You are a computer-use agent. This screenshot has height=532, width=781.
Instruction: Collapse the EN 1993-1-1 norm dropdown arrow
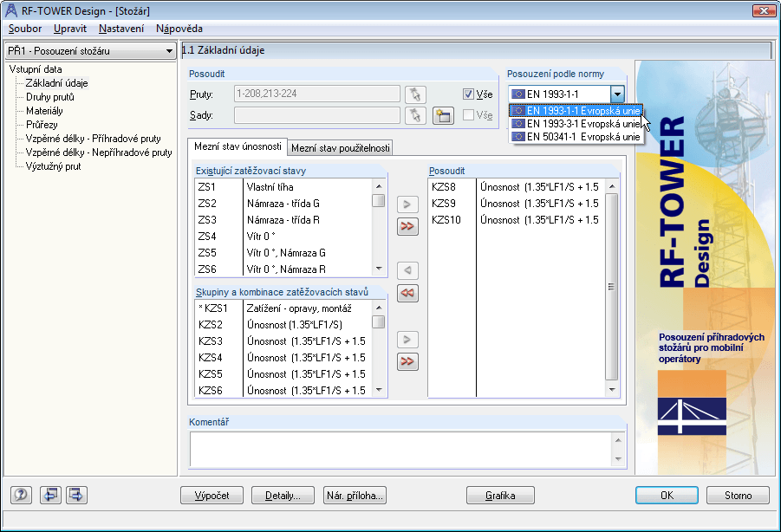pos(617,94)
